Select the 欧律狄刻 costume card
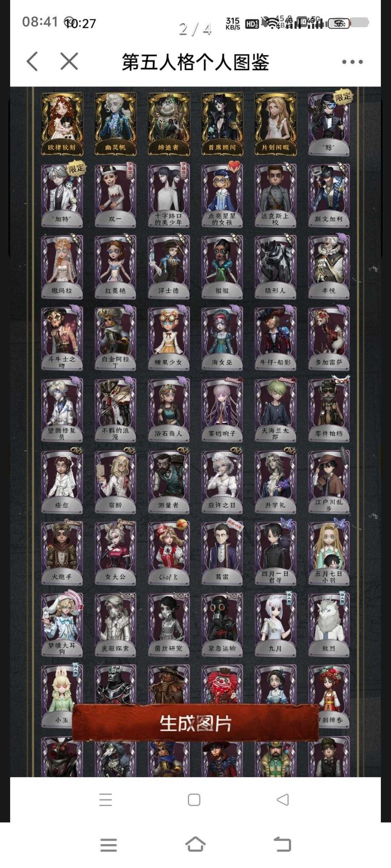Image resolution: width=391 pixels, height=868 pixels. 62,124
